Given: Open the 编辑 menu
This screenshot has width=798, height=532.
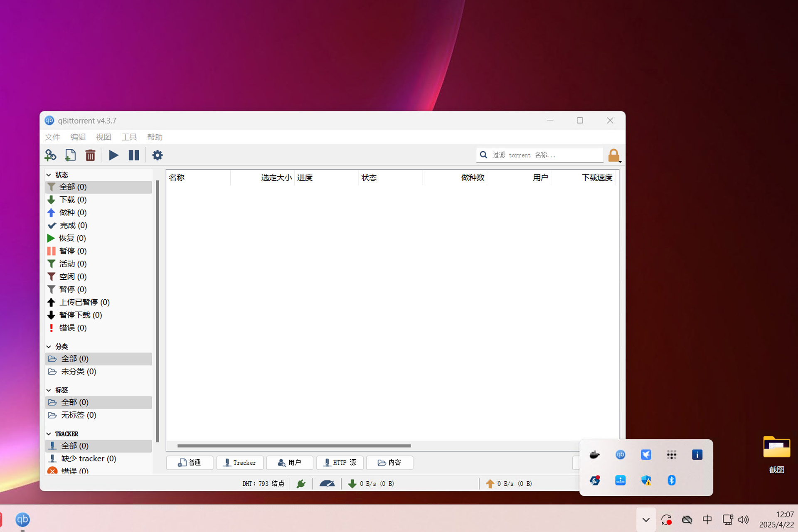Looking at the screenshot, I should (x=78, y=137).
